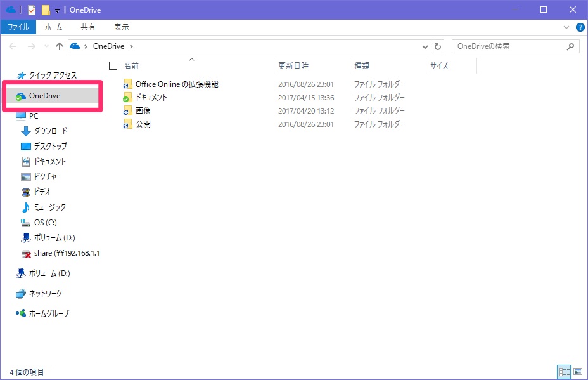Open the Customize Quick Access Toolbar dropdown
This screenshot has width=588, height=380.
click(x=58, y=11)
